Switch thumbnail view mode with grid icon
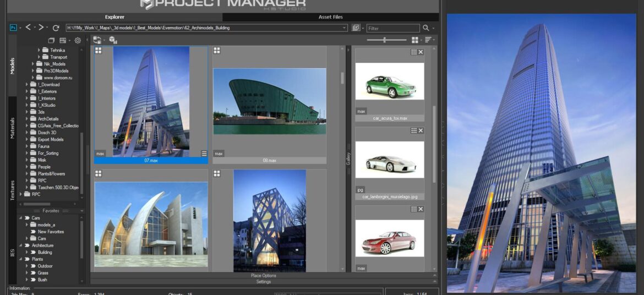Viewport: 644px width, 295px height. point(415,40)
